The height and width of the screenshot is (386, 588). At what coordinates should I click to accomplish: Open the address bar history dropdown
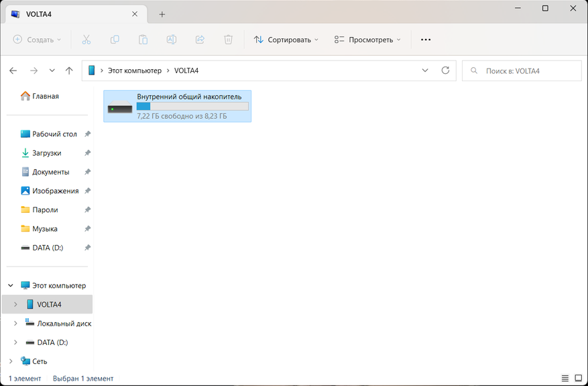pos(425,70)
